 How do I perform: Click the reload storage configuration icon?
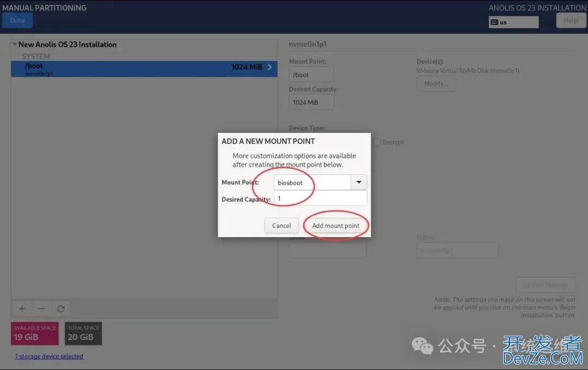click(x=61, y=309)
